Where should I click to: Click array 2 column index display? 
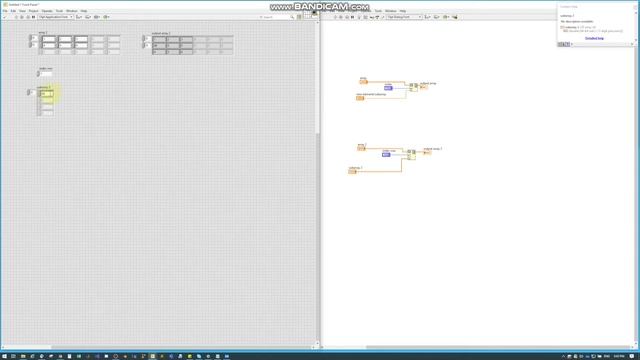tap(35, 45)
